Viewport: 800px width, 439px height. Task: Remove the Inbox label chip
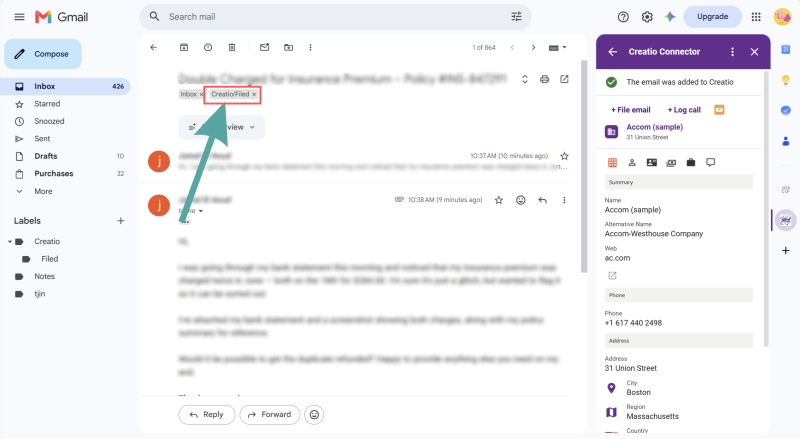pos(201,94)
